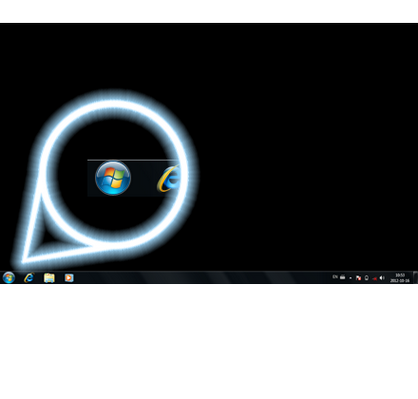Open the speaker volume control

pos(382,278)
